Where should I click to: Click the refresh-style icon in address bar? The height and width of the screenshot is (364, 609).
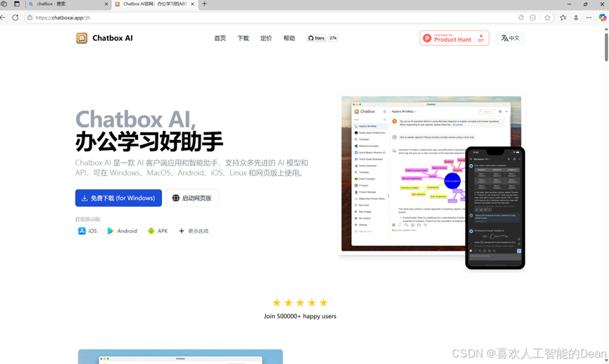[x=521, y=18]
